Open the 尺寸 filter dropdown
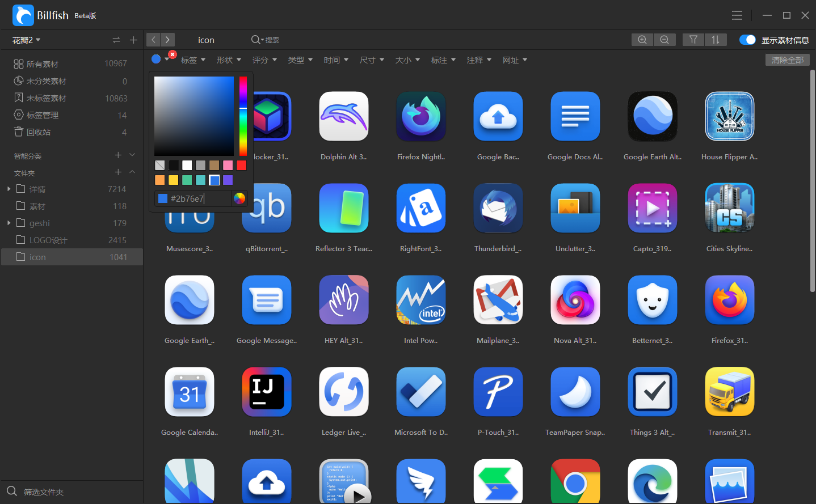Viewport: 816px width, 504px height. [x=372, y=60]
